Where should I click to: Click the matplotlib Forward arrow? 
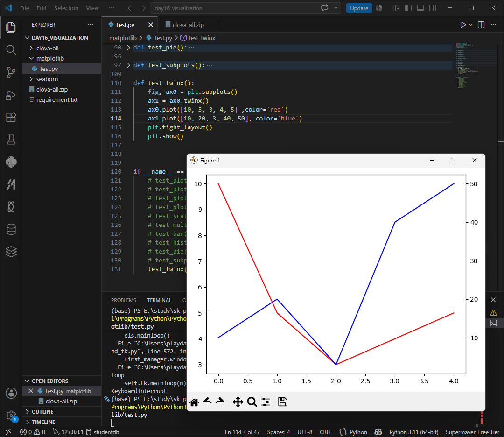tap(220, 402)
